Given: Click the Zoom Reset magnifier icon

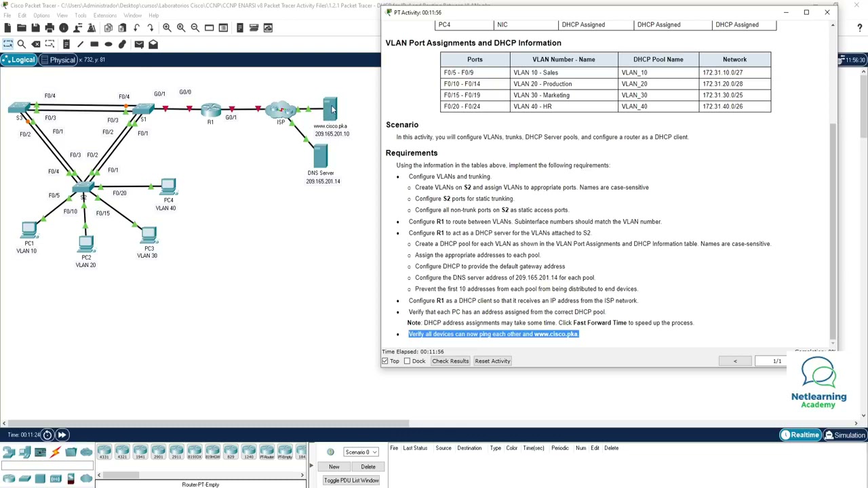Looking at the screenshot, I should [x=181, y=28].
